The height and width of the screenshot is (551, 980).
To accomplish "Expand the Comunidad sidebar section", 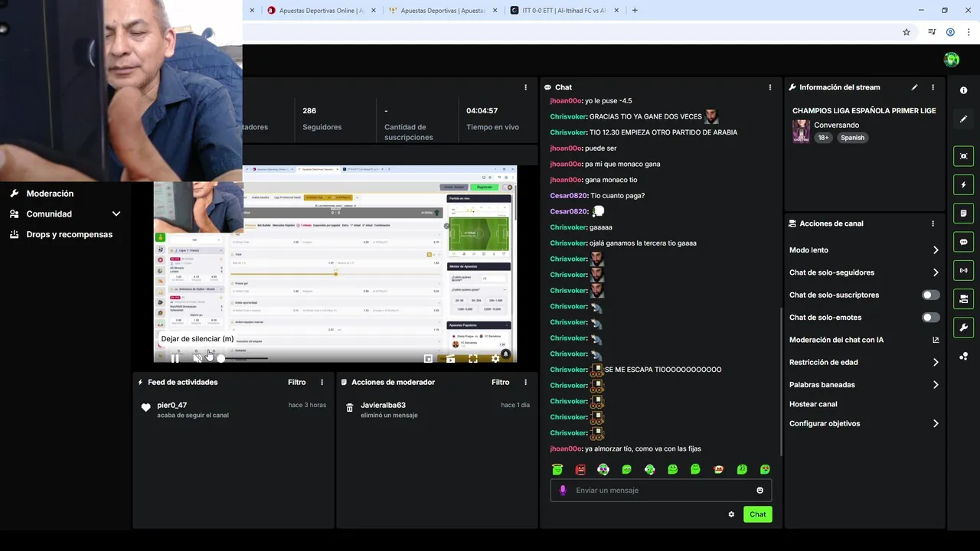I will click(64, 214).
